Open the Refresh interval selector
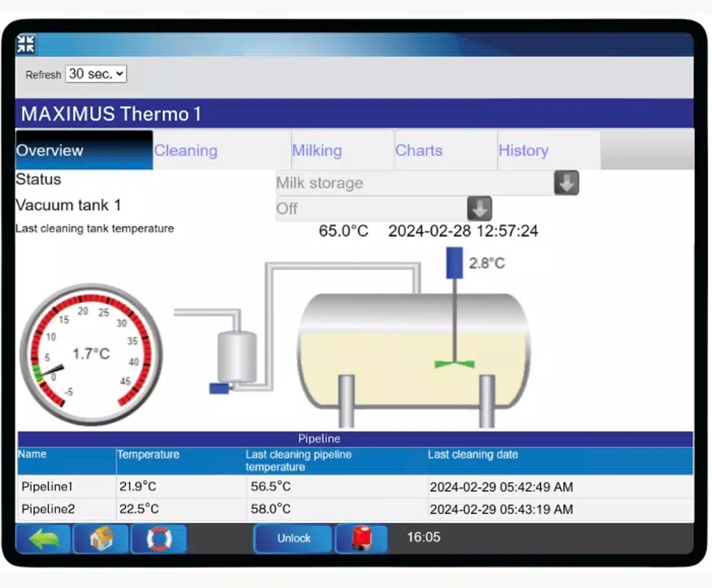 coord(96,74)
